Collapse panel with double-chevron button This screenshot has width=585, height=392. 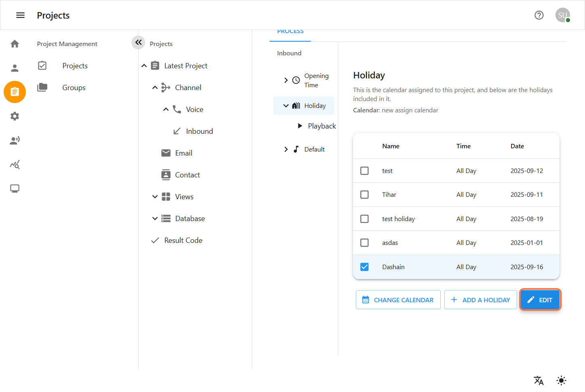[138, 42]
